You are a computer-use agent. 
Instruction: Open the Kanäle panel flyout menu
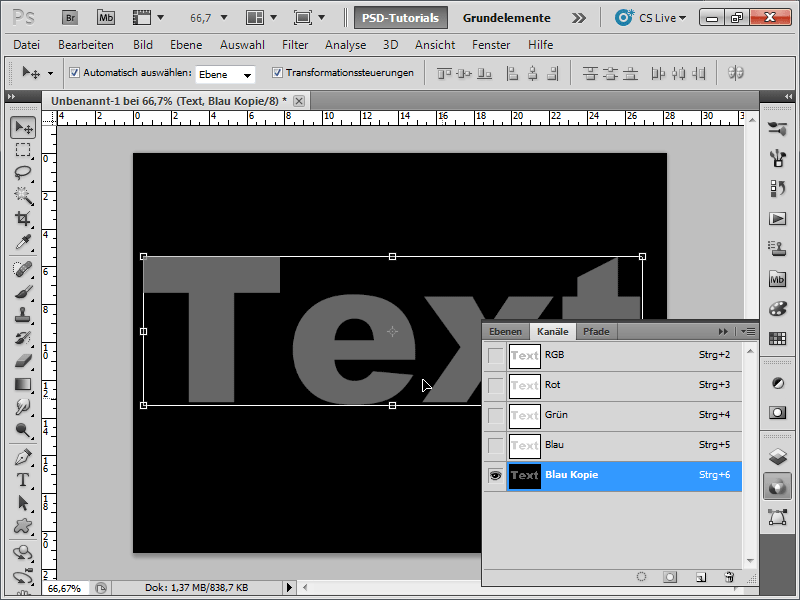(x=748, y=332)
